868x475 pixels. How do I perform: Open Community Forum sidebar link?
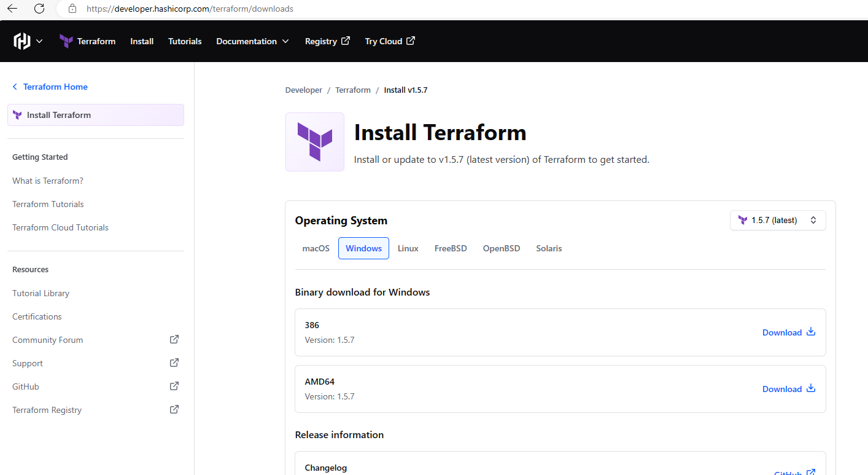[47, 340]
